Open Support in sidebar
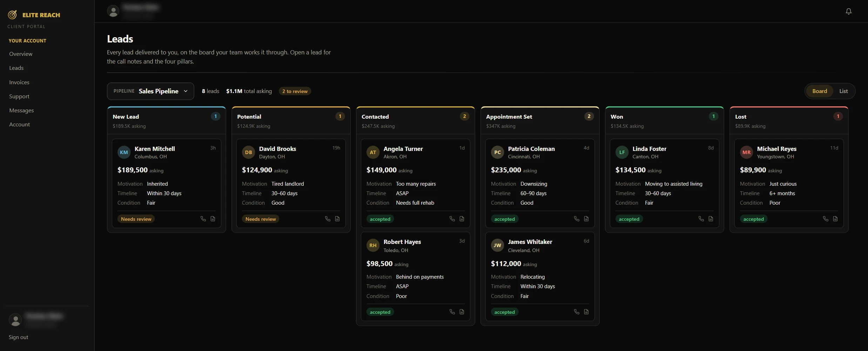This screenshot has height=351, width=868. click(19, 96)
